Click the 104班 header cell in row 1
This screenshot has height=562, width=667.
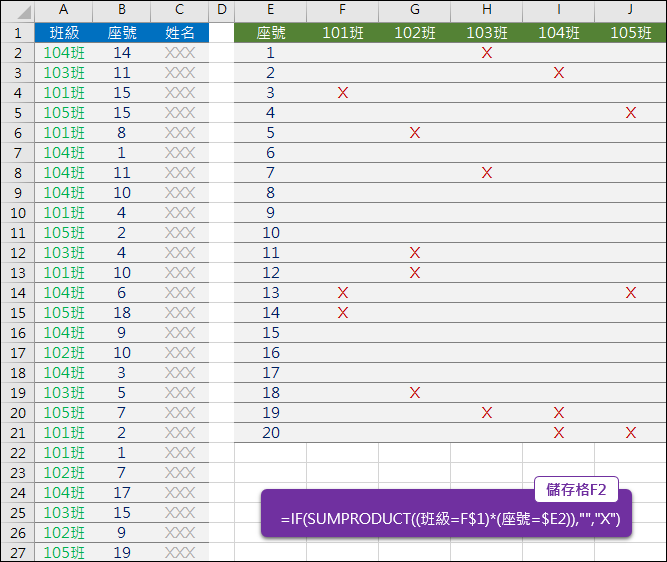pyautogui.click(x=559, y=33)
